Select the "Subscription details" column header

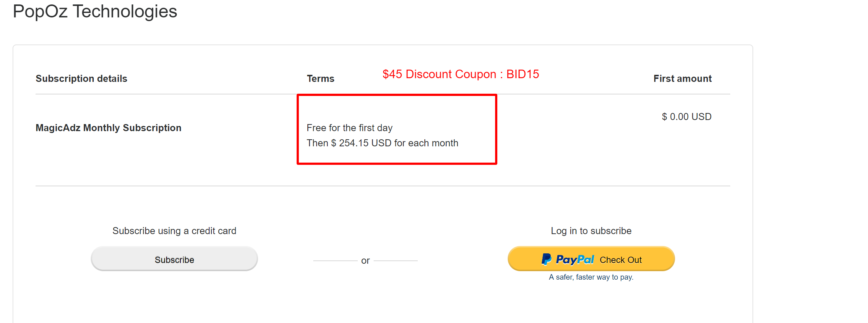[81, 79]
